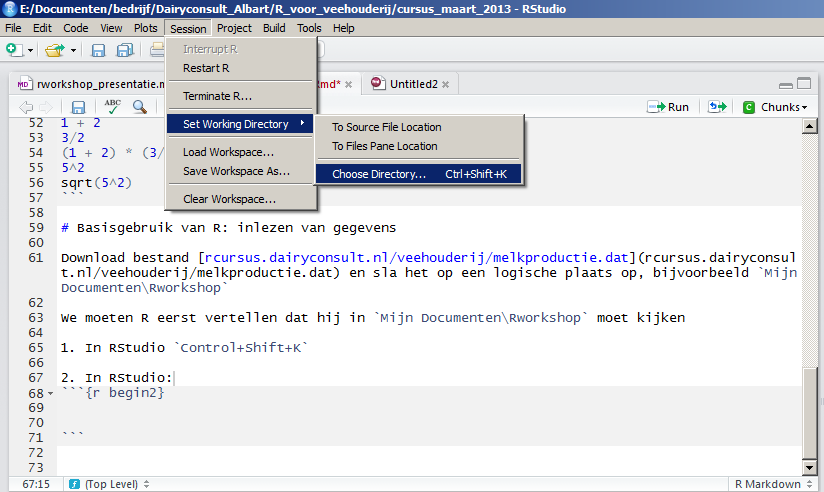Open the View menu
The image size is (824, 492).
[111, 28]
